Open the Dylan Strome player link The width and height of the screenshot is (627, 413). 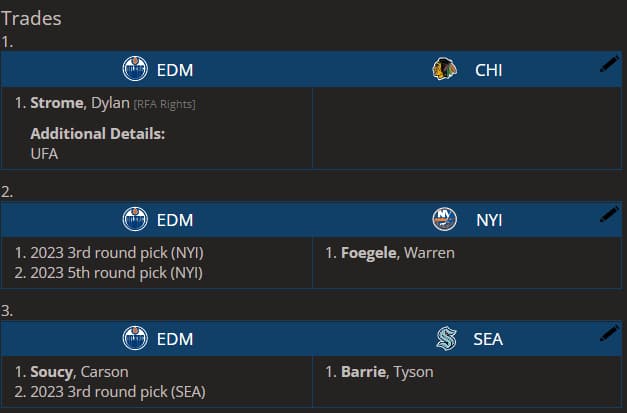coord(73,103)
